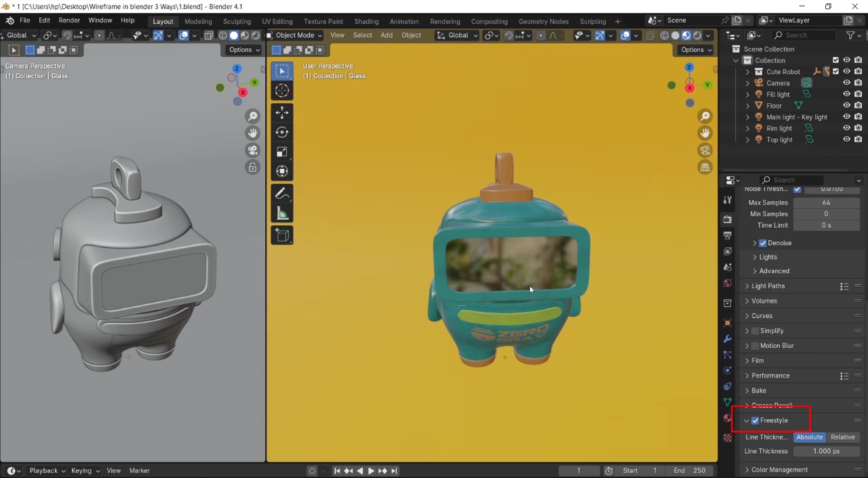Expand the Color Management panel
Viewport: 868px width, 478px height.
pyautogui.click(x=779, y=470)
